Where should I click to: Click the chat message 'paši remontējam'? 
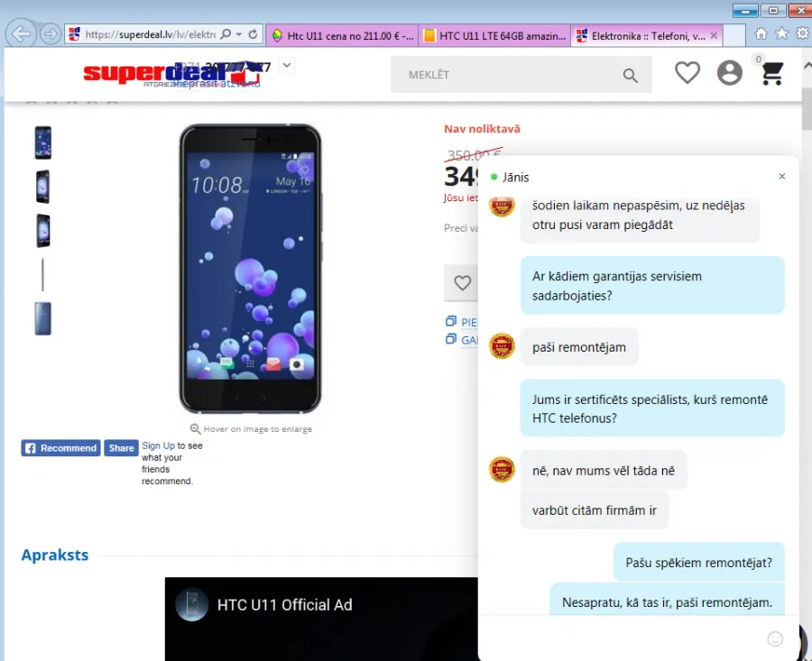tap(579, 347)
